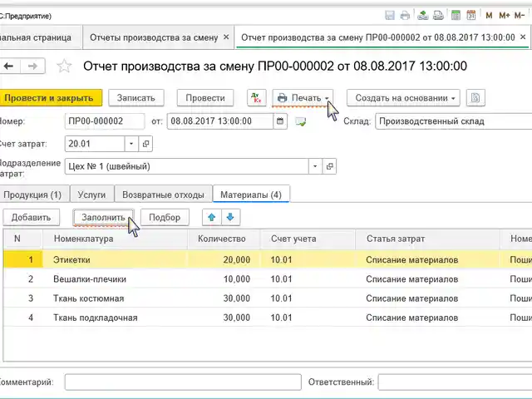Click the Провести button
This screenshot has width=532, height=399.
click(x=205, y=98)
